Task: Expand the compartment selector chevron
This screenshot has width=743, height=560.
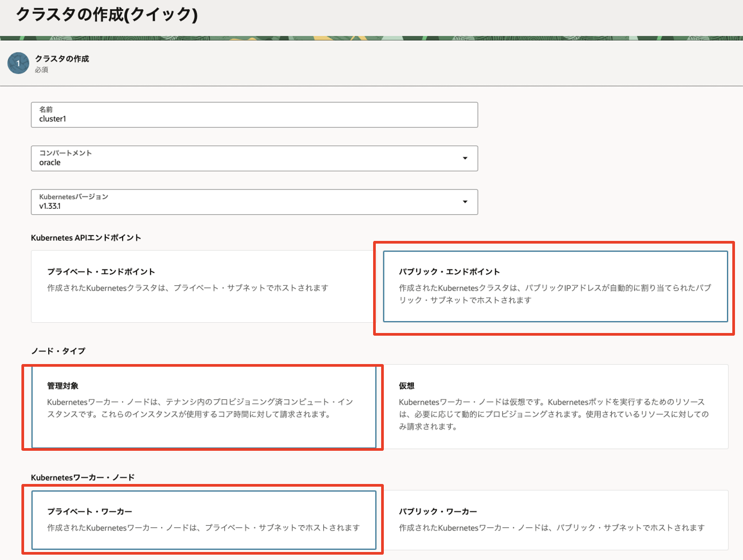Action: (465, 158)
